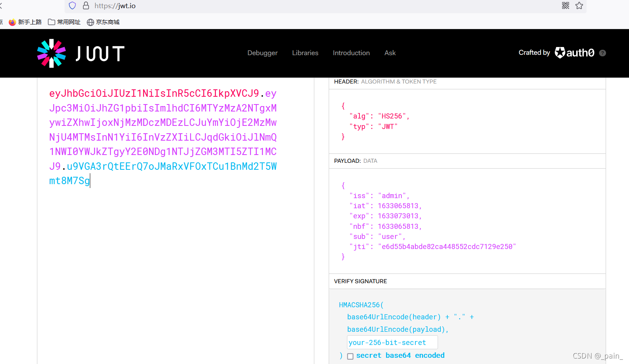Click the VERIFY SIGNATURE heading

point(360,281)
